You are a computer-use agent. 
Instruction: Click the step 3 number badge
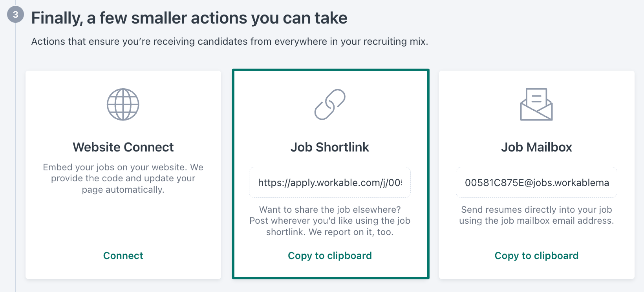(x=15, y=15)
